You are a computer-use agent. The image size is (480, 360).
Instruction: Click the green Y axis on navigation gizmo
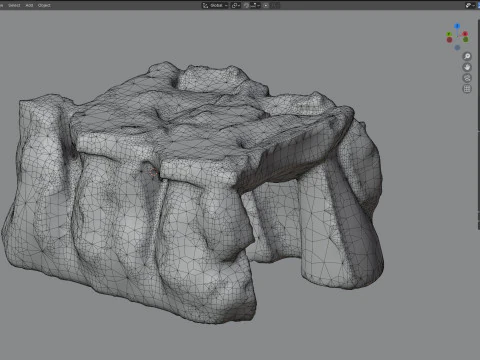coord(449,34)
